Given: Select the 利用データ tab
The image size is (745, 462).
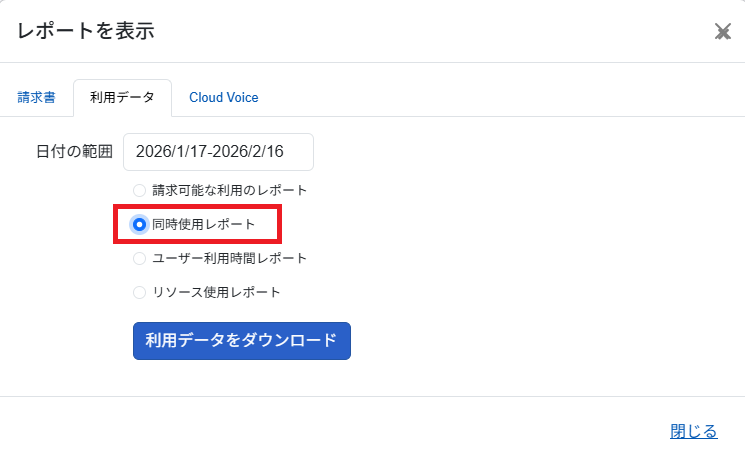Looking at the screenshot, I should tap(122, 98).
